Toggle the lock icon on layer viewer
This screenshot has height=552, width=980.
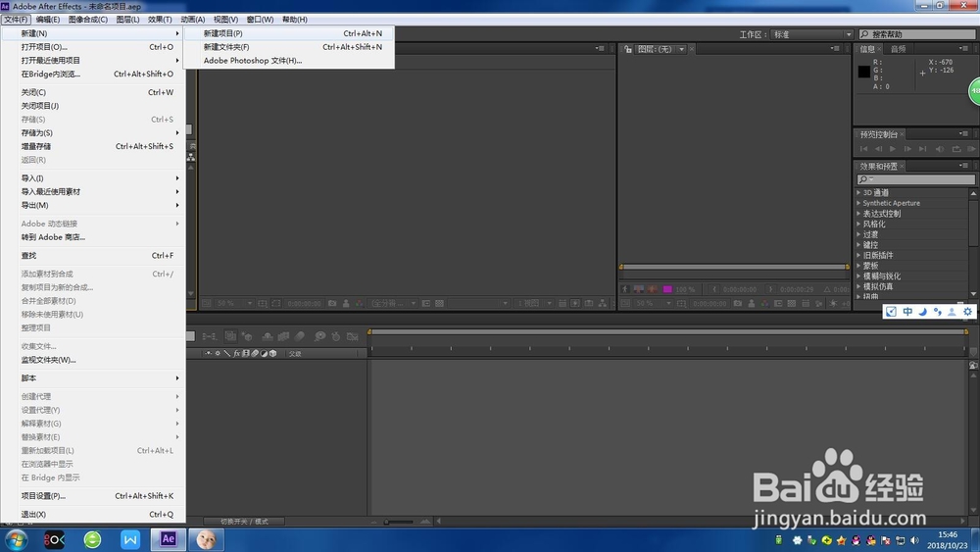click(x=627, y=49)
